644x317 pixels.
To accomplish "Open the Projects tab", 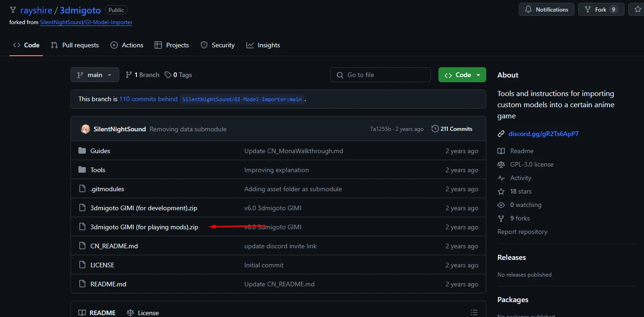I will [172, 45].
